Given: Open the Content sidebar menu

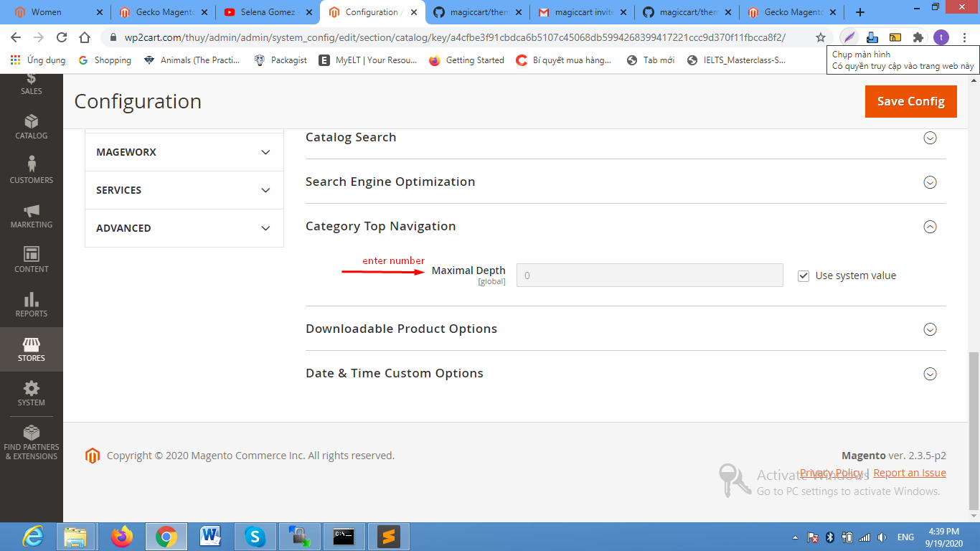Looking at the screenshot, I should point(31,260).
